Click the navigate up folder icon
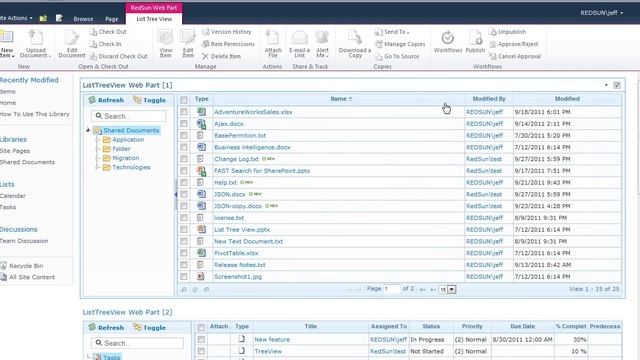This screenshot has width=640, height=360. click(43, 18)
